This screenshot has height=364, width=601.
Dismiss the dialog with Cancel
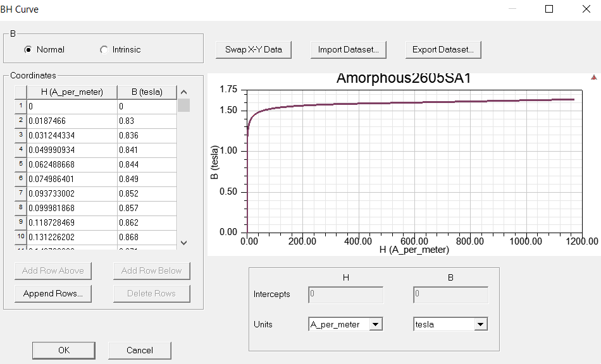coord(139,350)
